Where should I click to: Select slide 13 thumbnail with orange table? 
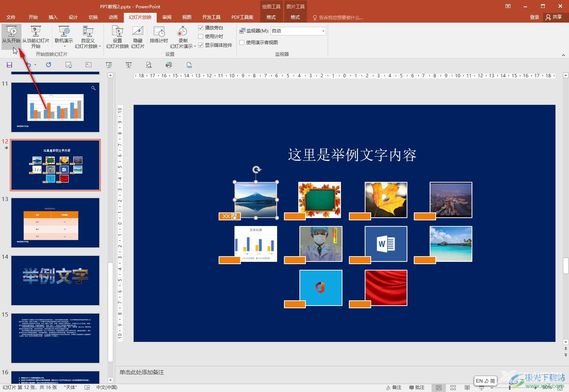55,223
